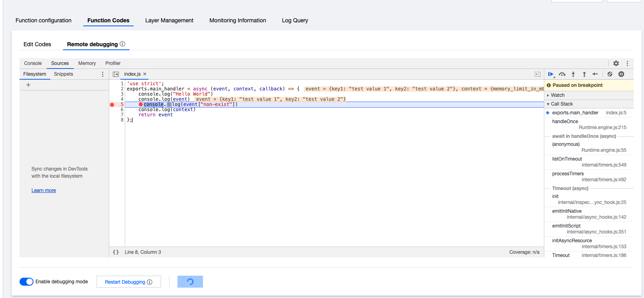This screenshot has height=298, width=644.
Task: Toggle pause on exceptions
Action: [621, 74]
